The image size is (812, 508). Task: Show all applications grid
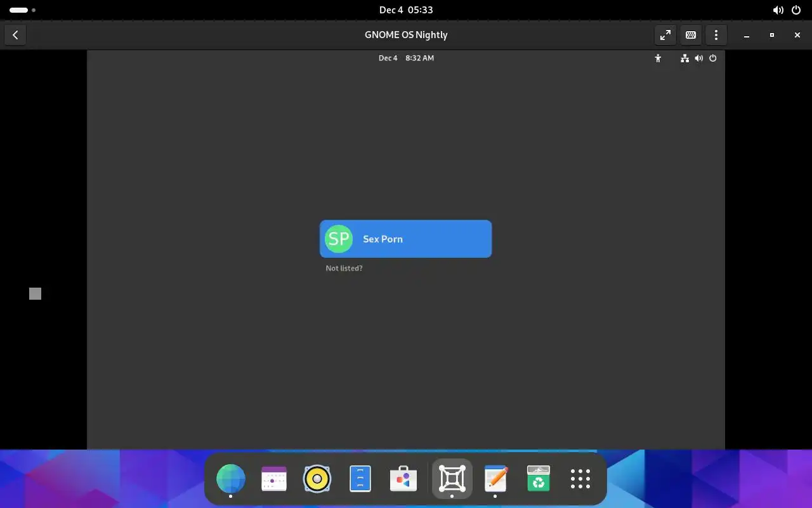pos(580,479)
